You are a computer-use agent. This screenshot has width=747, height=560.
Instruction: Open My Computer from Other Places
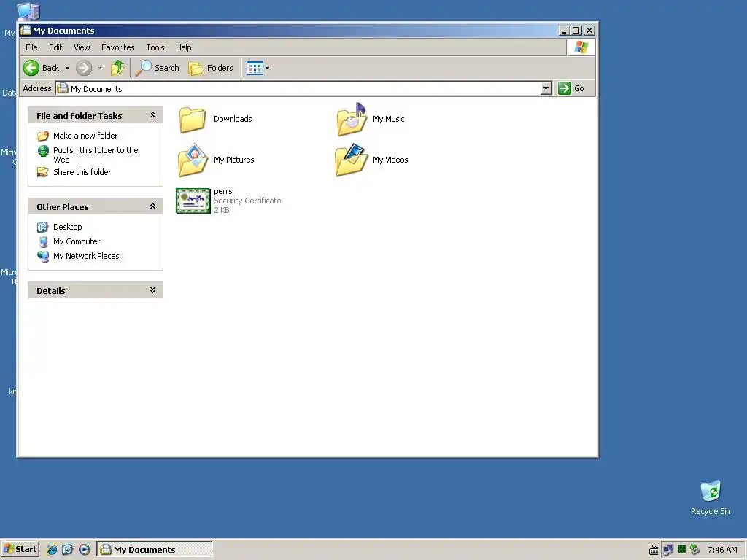(77, 241)
